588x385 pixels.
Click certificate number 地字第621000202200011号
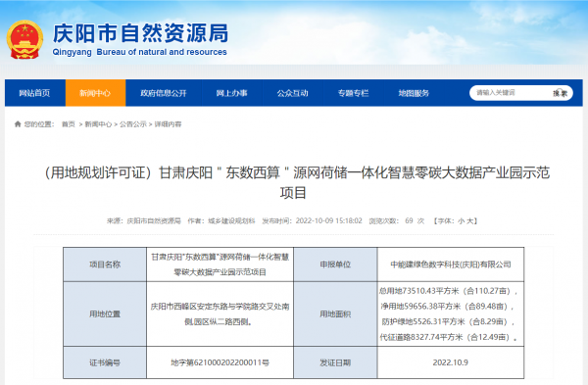pos(220,362)
